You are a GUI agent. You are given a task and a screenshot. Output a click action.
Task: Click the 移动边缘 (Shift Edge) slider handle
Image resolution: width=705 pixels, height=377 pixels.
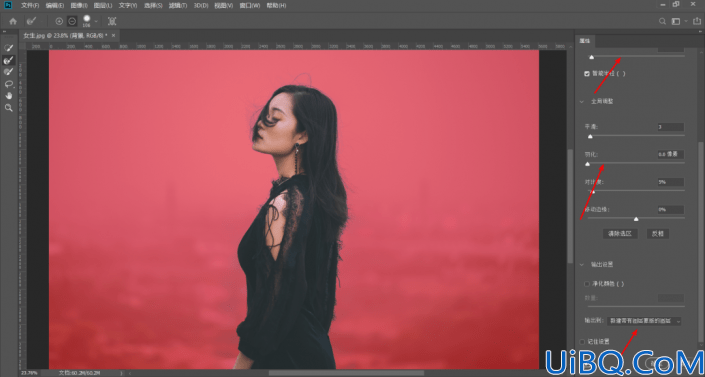pos(636,219)
